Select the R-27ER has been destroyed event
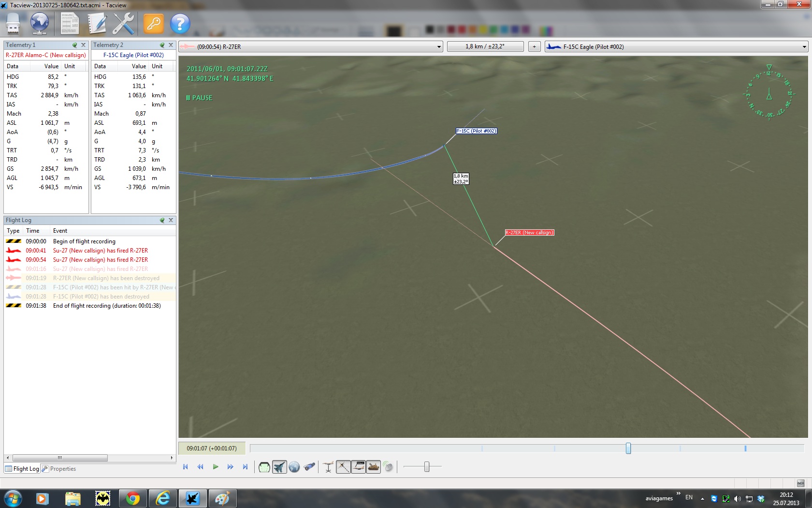812x508 pixels. tap(90, 278)
